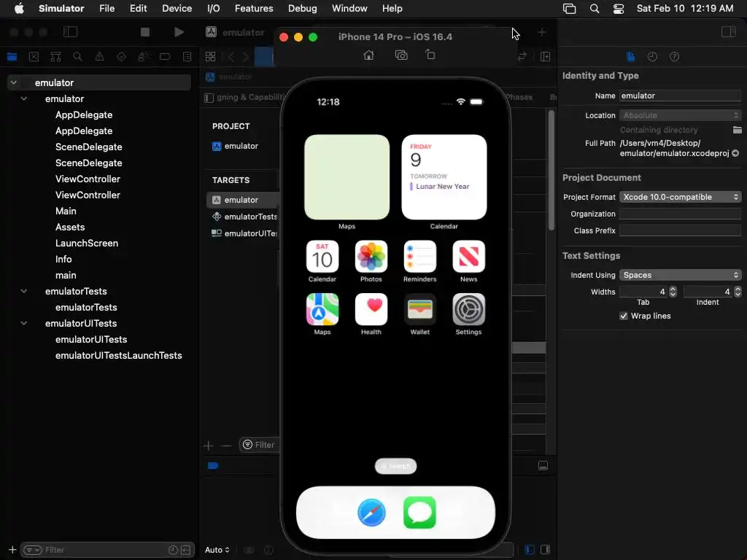Open the Calendar app icon showing SAT 10
The width and height of the screenshot is (747, 560).
(x=322, y=257)
